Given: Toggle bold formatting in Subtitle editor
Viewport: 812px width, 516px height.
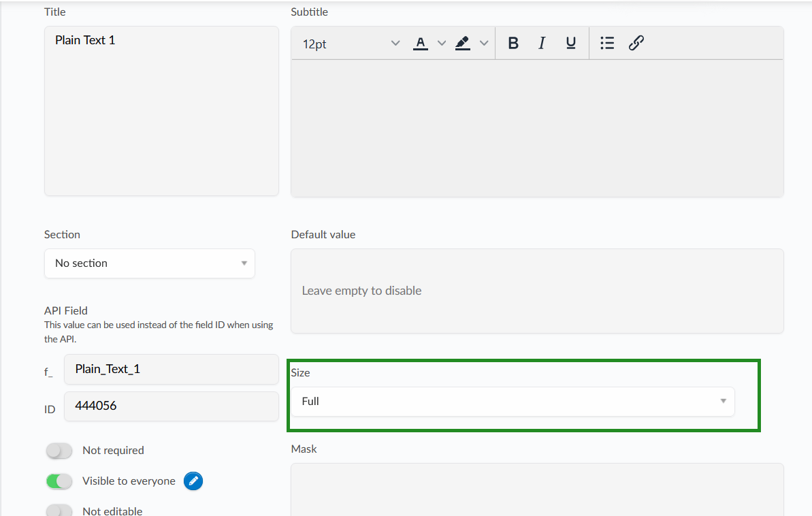Looking at the screenshot, I should click(513, 43).
